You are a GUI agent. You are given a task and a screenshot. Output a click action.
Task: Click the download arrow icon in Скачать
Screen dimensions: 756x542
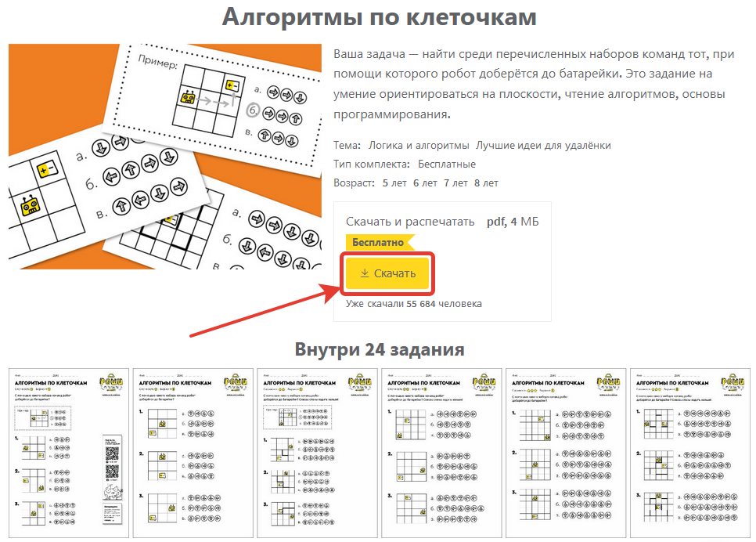point(365,273)
